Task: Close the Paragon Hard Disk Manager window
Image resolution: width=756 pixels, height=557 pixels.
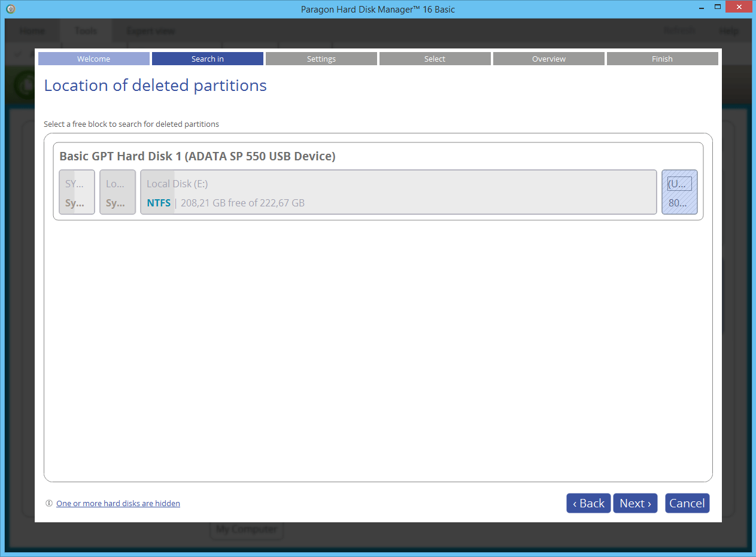Action: pyautogui.click(x=740, y=8)
